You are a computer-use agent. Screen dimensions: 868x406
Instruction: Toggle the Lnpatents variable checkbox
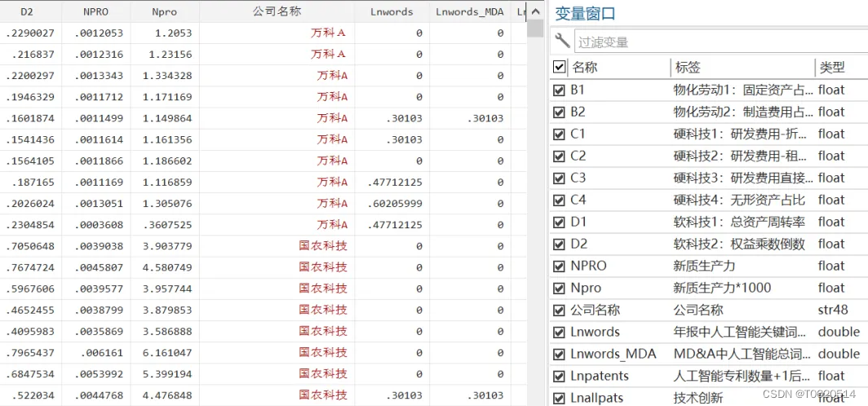(559, 376)
